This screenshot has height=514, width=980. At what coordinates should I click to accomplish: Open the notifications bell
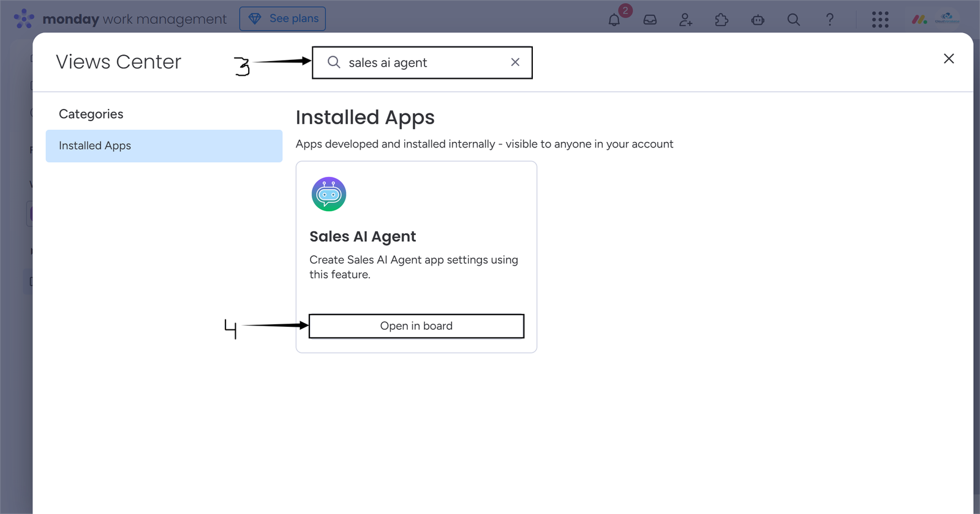pos(614,20)
